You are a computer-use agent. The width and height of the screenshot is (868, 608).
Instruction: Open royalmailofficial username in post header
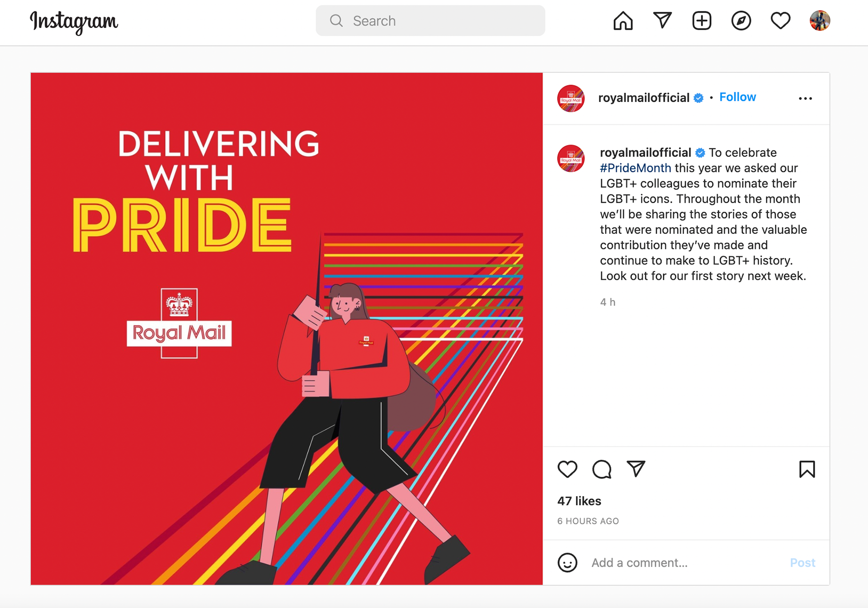tap(644, 98)
